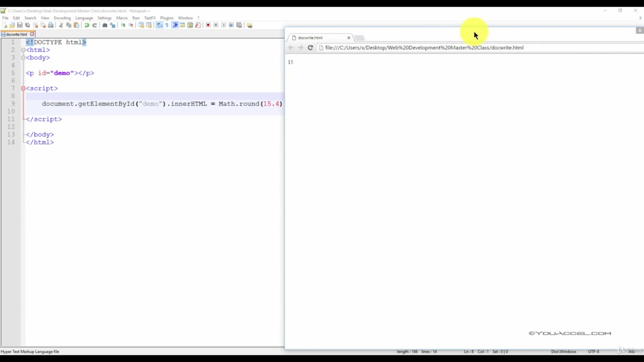Open the Run menu
Screen dimensions: 644x362
pyautogui.click(x=136, y=18)
